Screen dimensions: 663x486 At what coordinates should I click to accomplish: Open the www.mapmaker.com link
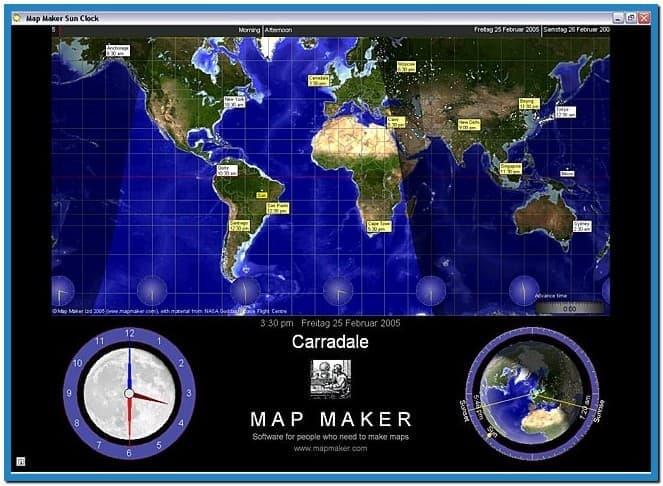click(x=331, y=448)
